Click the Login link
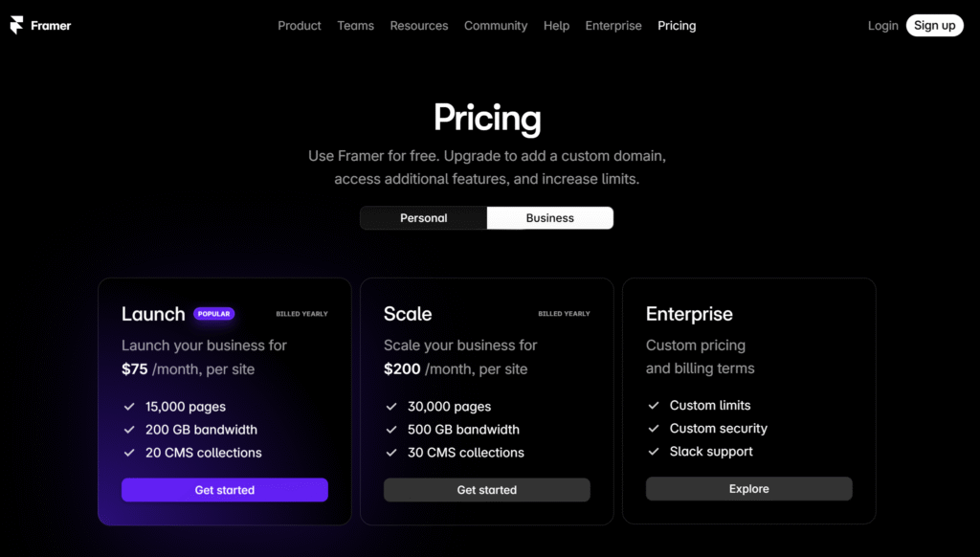Image resolution: width=980 pixels, height=557 pixels. point(882,26)
